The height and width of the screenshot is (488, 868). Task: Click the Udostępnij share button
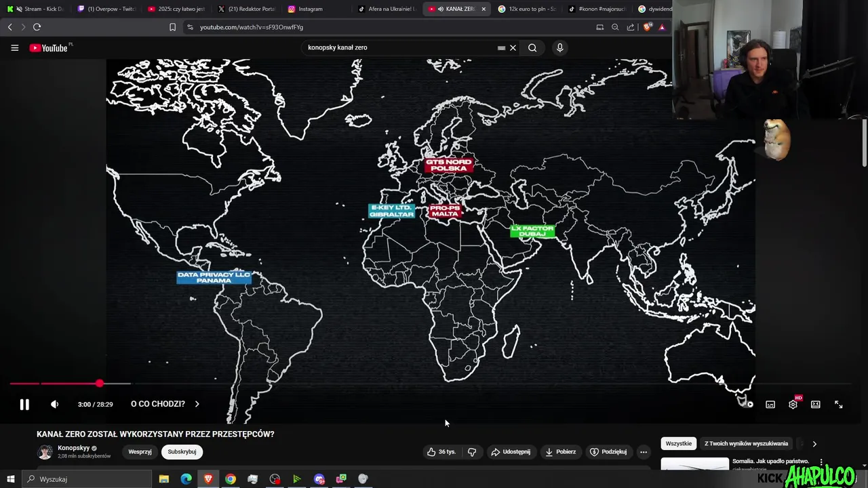pyautogui.click(x=511, y=451)
